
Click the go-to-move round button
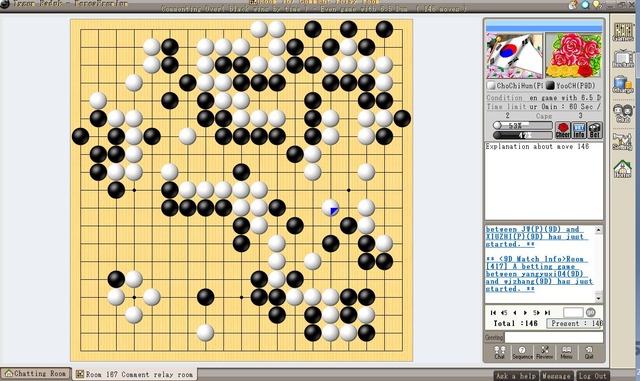coord(591,312)
